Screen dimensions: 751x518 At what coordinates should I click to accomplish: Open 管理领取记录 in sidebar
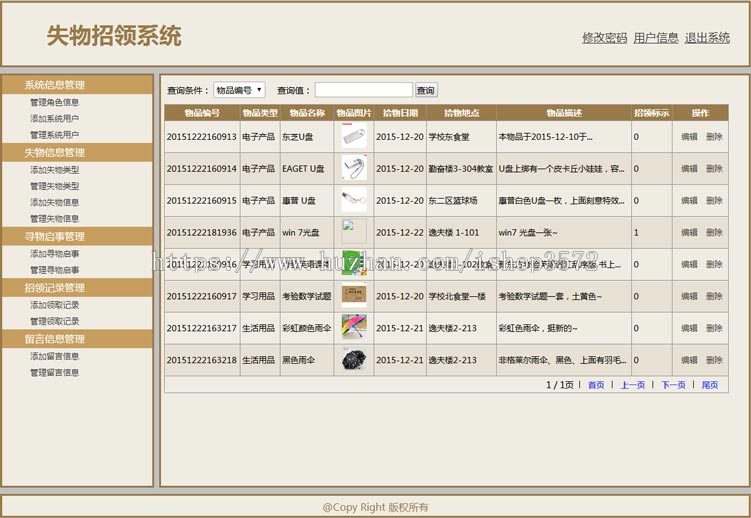pos(55,321)
